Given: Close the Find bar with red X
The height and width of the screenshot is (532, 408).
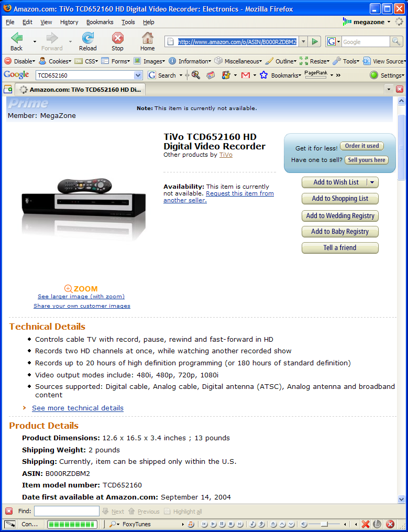Looking at the screenshot, I should [x=9, y=512].
